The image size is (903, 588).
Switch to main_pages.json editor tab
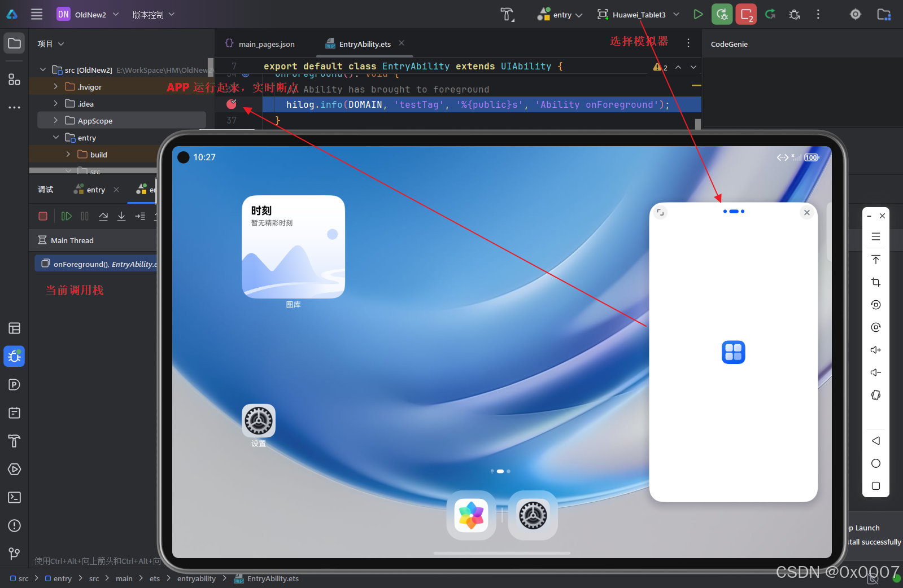(260, 44)
